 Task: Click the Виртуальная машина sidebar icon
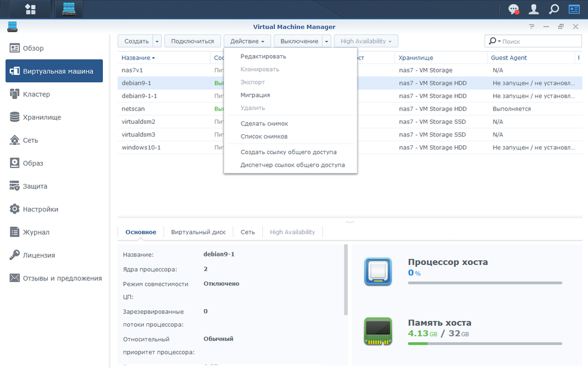point(14,71)
